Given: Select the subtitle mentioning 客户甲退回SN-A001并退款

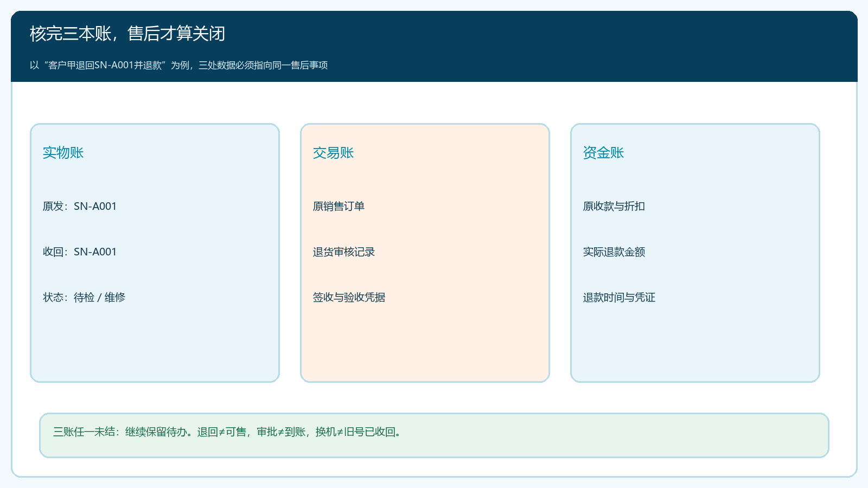Looking at the screenshot, I should [179, 65].
